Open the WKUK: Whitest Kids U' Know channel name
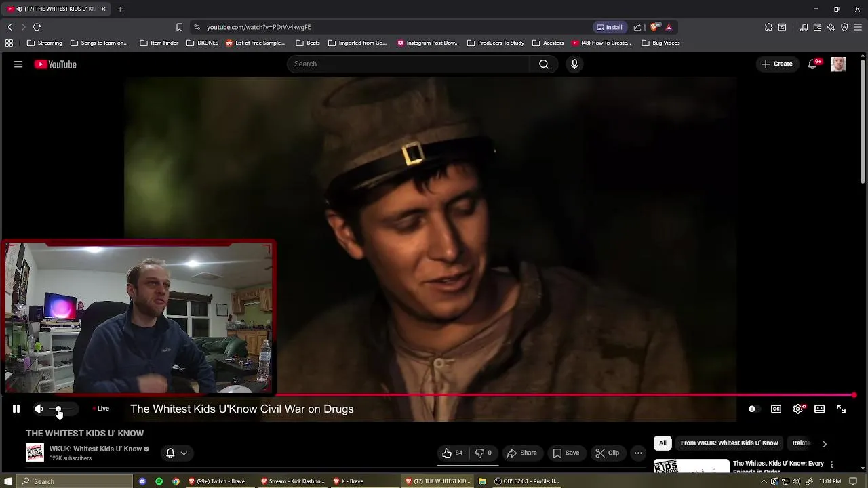868x488 pixels. [96, 449]
